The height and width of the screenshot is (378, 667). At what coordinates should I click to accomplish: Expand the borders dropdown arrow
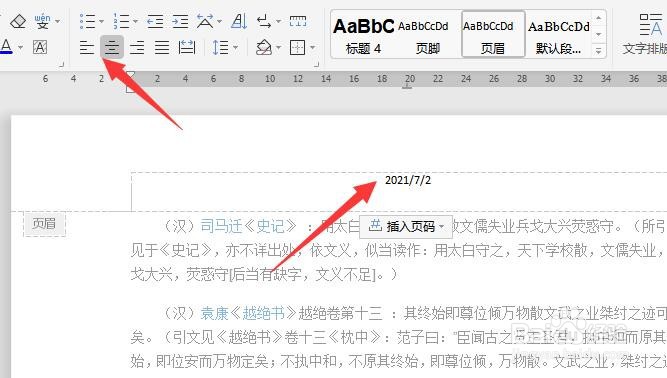coord(313,48)
